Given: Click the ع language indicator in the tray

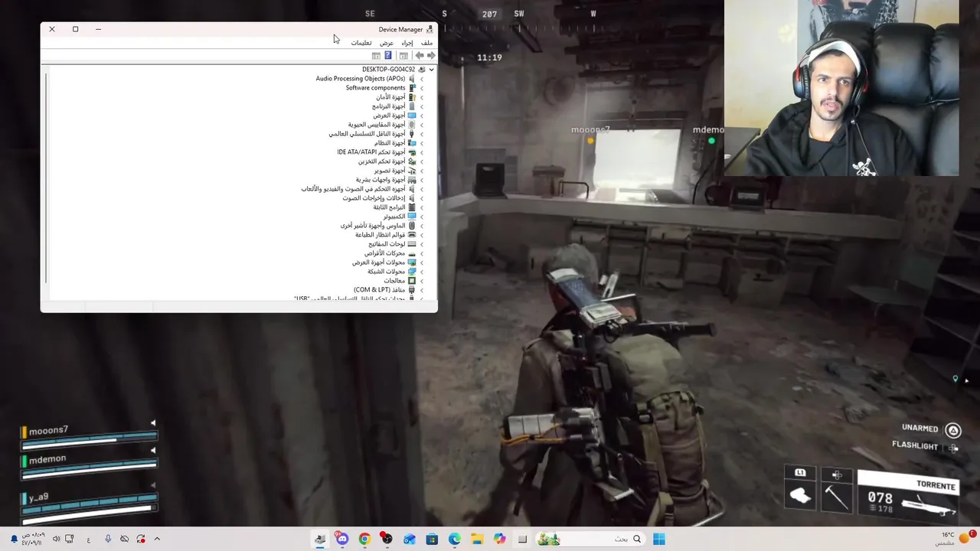Looking at the screenshot, I should (89, 539).
